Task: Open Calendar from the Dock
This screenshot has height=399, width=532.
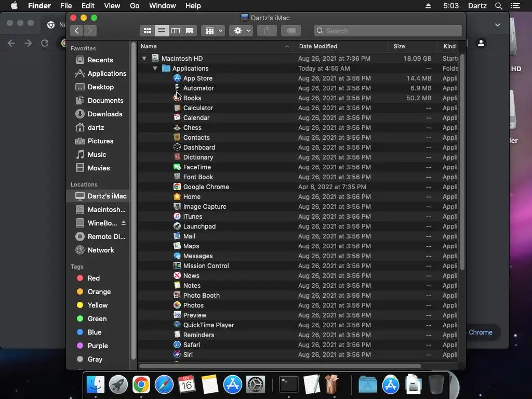Action: tap(187, 385)
